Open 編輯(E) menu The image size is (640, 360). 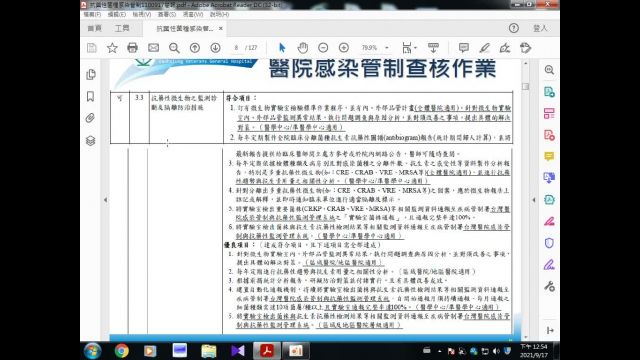117,14
